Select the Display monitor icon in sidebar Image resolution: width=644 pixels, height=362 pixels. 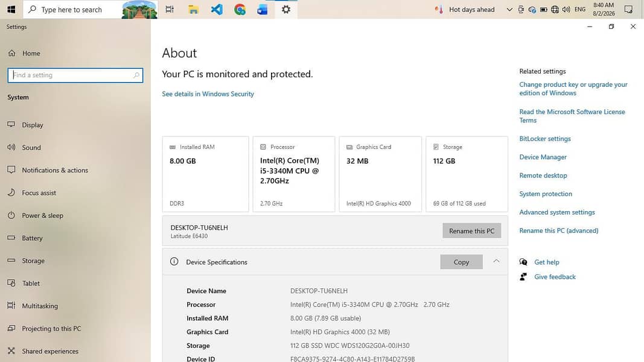pos(11,124)
